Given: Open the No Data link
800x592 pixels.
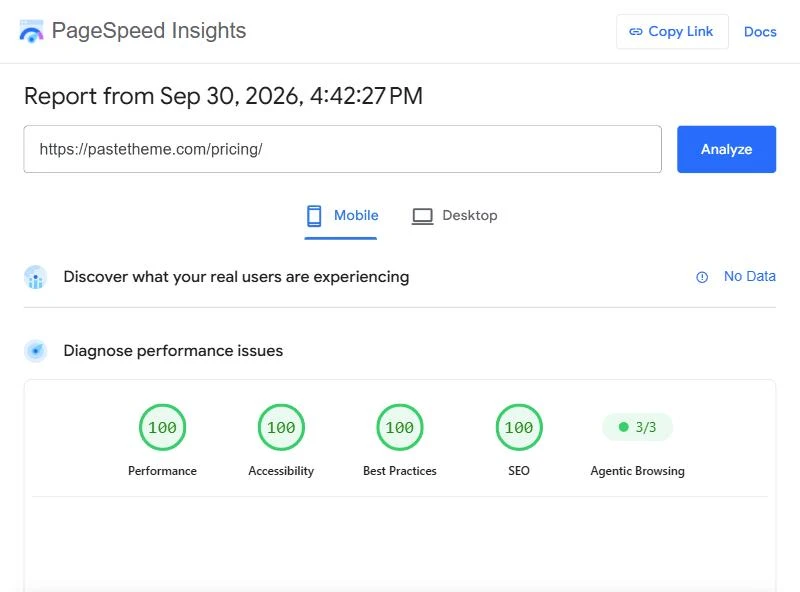Looking at the screenshot, I should click(x=749, y=276).
